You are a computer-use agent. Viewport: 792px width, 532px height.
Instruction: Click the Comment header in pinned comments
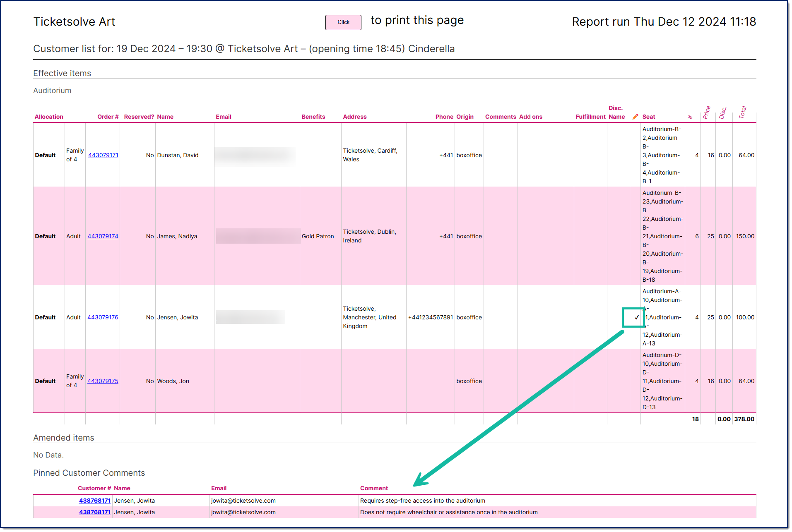coord(374,488)
